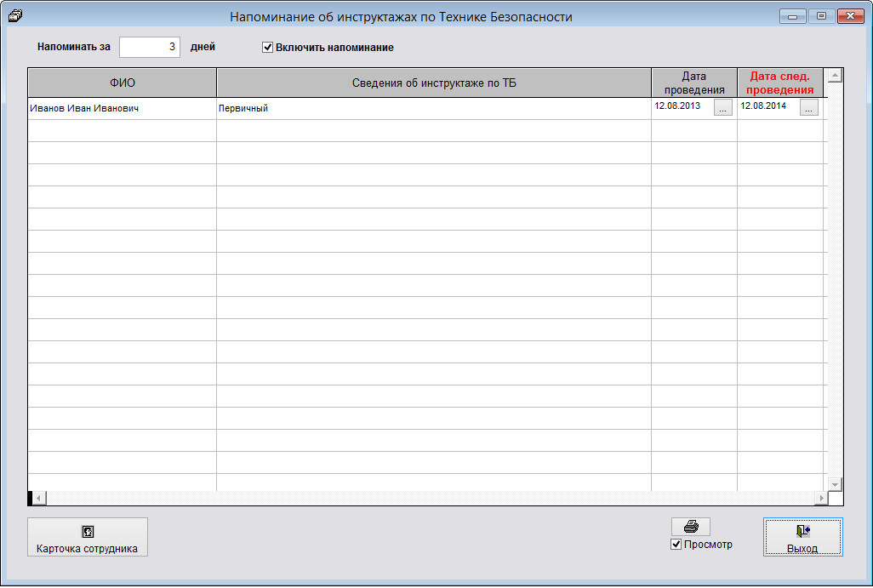
Task: Select the Иванов Иван Иванович cell
Action: [122, 109]
